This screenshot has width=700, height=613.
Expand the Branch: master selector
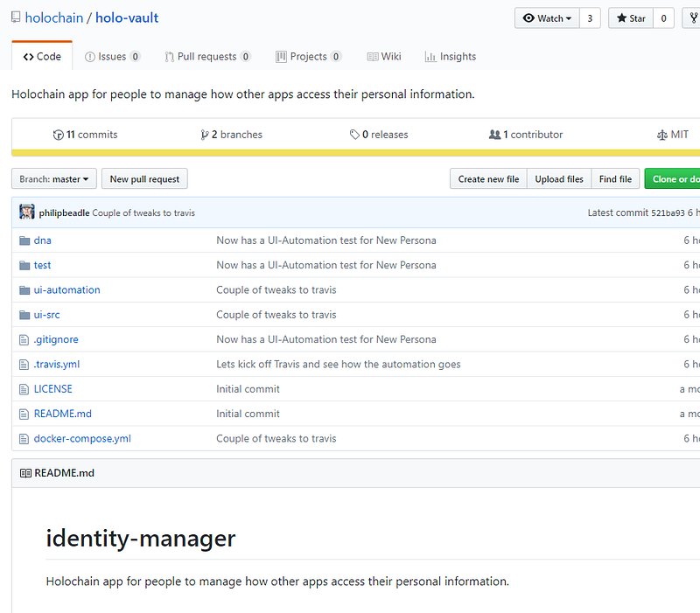point(53,179)
